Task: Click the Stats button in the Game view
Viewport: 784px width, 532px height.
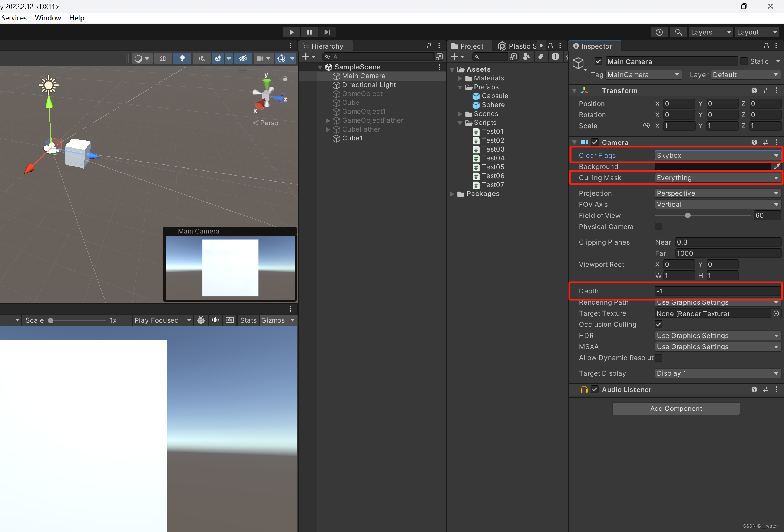Action: click(x=248, y=320)
